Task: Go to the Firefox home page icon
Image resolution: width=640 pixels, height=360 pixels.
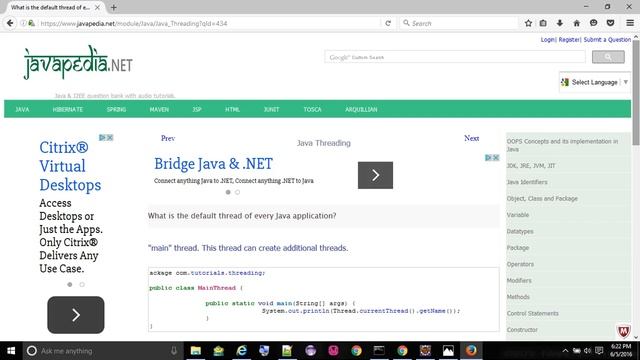Action: pos(576,23)
